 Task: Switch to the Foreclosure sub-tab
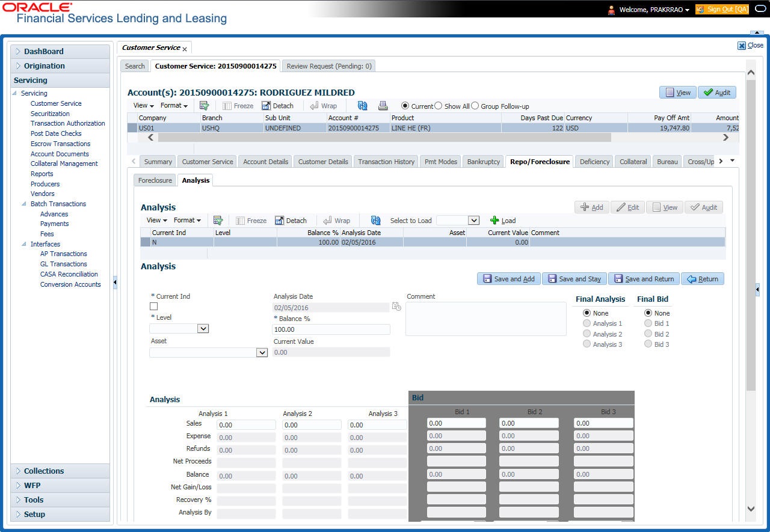155,180
